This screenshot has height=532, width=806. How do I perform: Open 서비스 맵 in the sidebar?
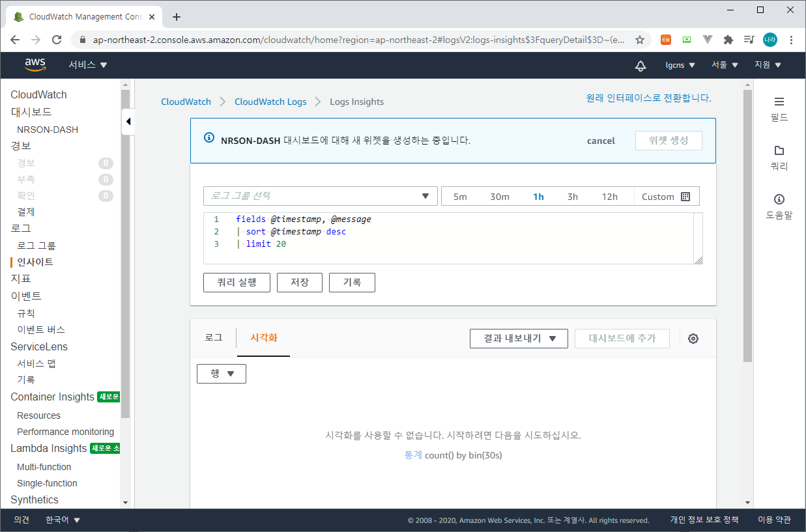coord(36,363)
